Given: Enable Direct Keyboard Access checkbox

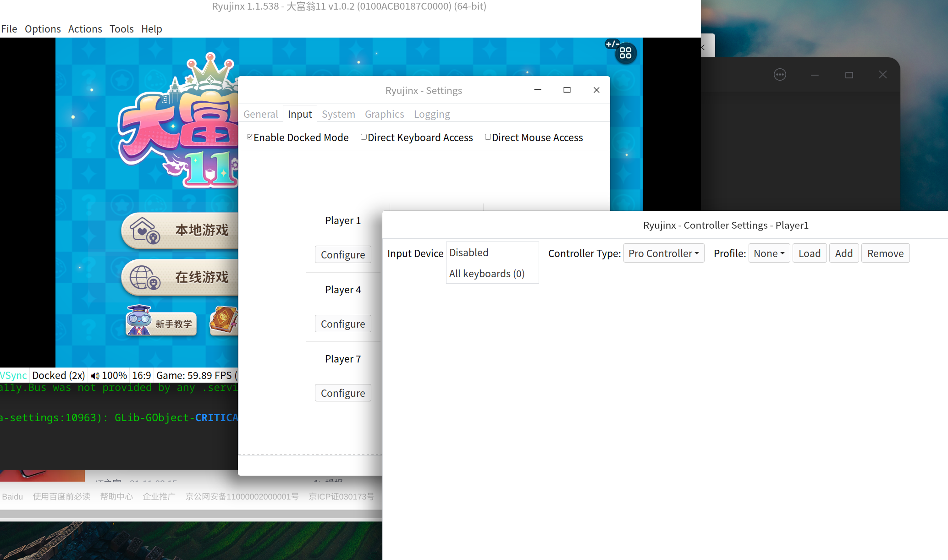Looking at the screenshot, I should [364, 137].
